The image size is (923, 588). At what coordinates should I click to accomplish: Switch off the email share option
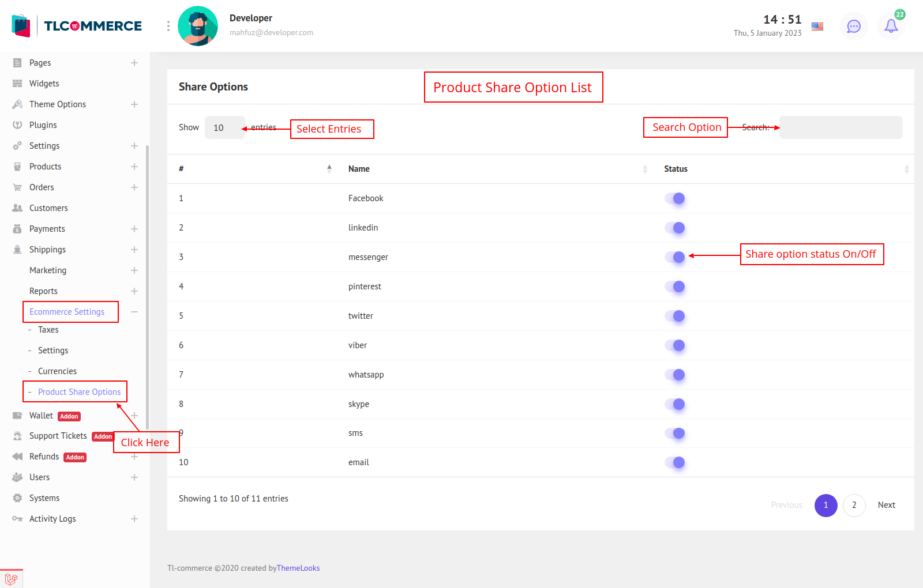tap(674, 462)
